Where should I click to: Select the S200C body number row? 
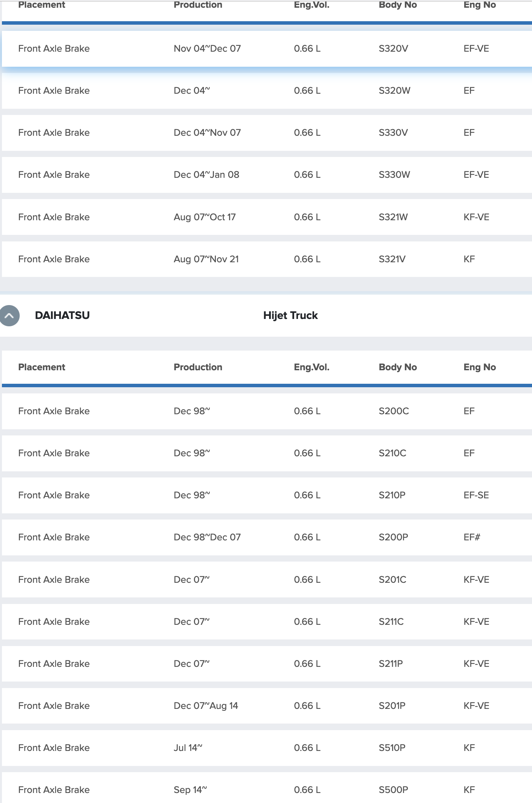pos(267,411)
